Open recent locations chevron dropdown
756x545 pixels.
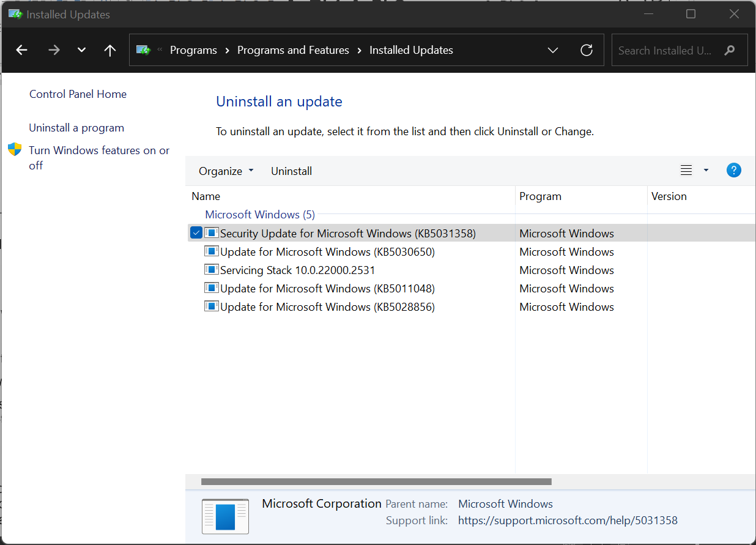pyautogui.click(x=81, y=50)
